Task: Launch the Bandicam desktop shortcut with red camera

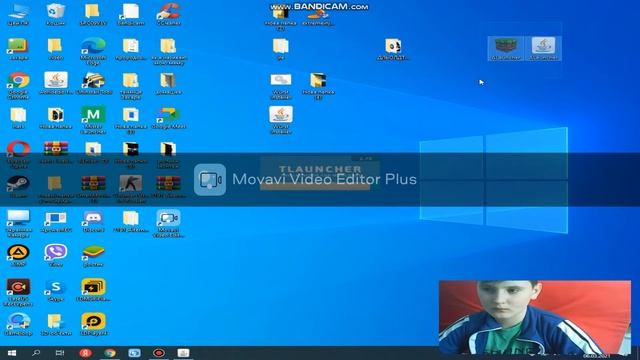Action: pos(18,292)
